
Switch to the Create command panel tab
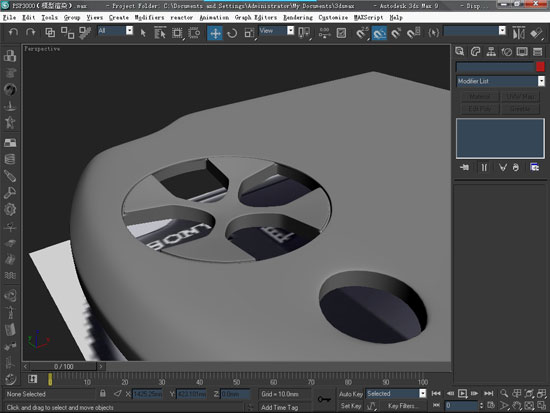point(460,52)
